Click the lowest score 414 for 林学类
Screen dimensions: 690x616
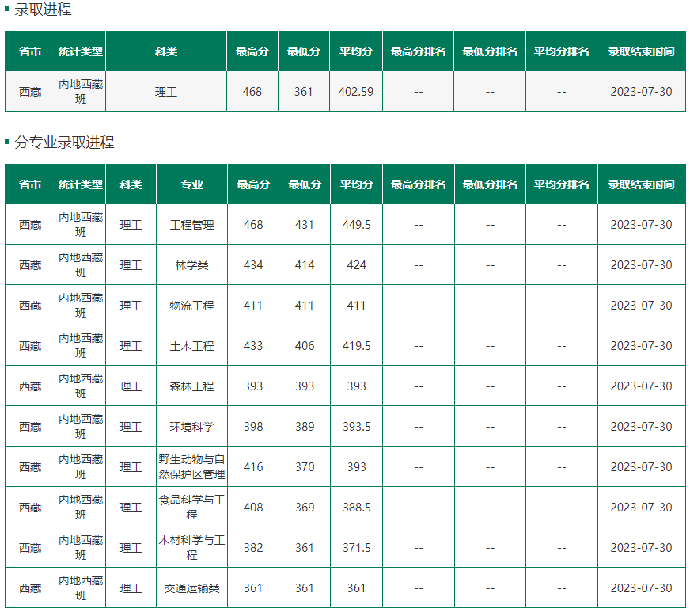tap(305, 265)
